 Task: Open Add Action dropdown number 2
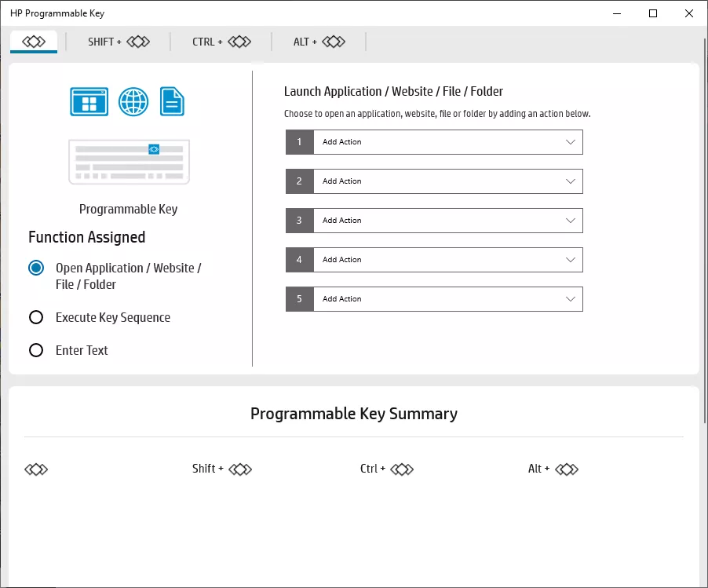click(434, 181)
